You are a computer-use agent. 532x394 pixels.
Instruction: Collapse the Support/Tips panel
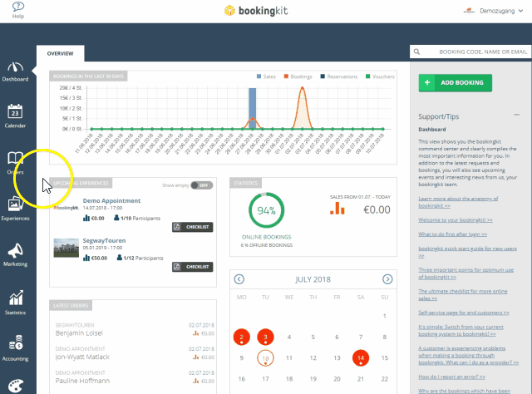tap(516, 115)
